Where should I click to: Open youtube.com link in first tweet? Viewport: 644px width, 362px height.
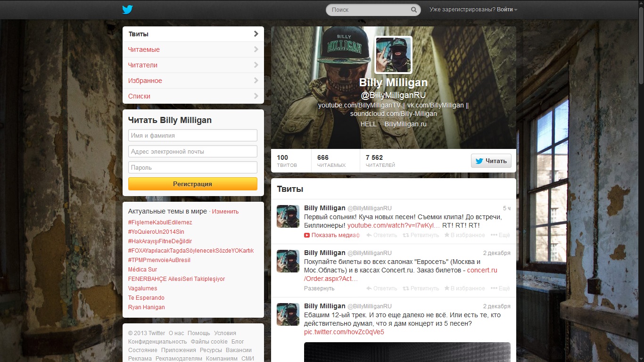point(394,225)
